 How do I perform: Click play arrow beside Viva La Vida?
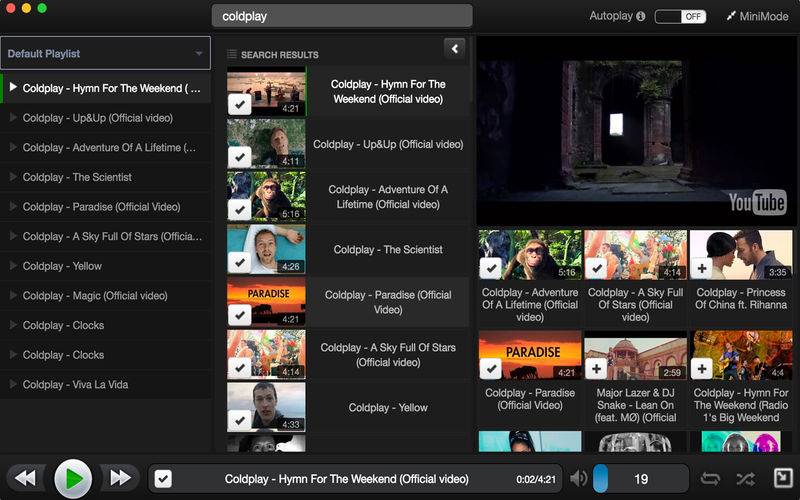pos(13,384)
